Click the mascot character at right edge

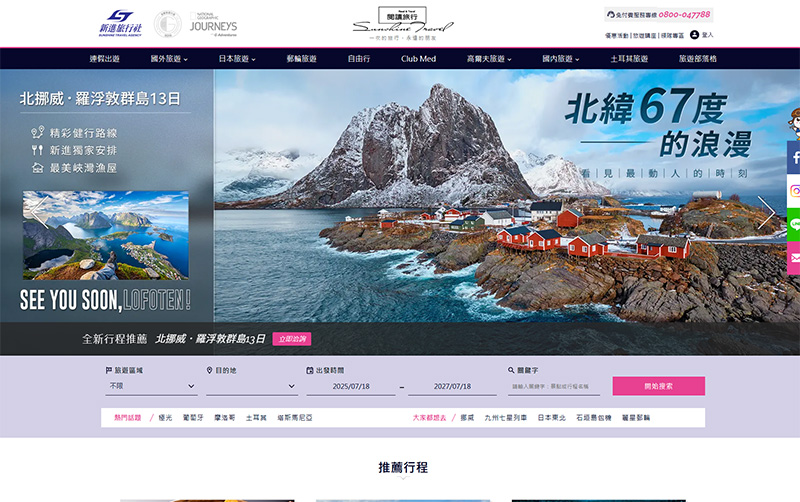pos(794,124)
